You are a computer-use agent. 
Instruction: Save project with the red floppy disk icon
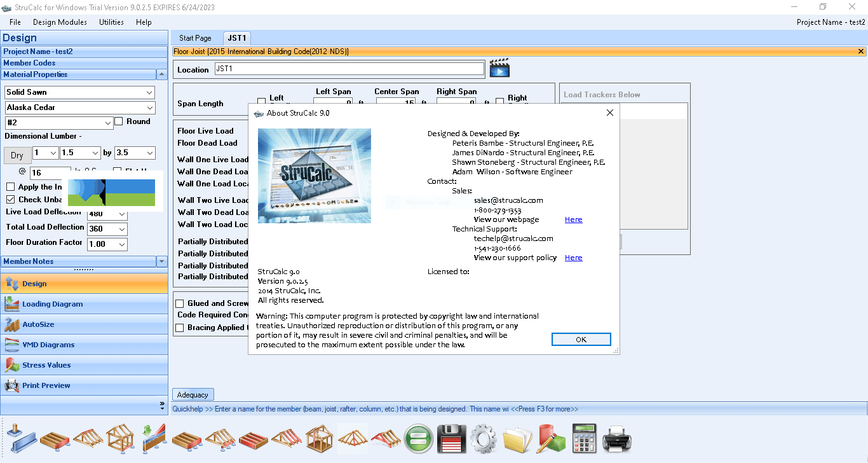pyautogui.click(x=452, y=438)
